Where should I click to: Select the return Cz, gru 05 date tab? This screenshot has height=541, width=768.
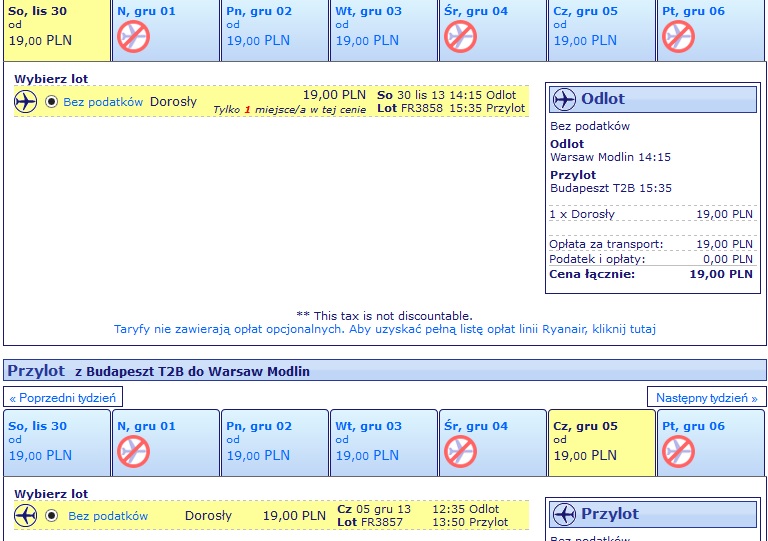coord(602,443)
